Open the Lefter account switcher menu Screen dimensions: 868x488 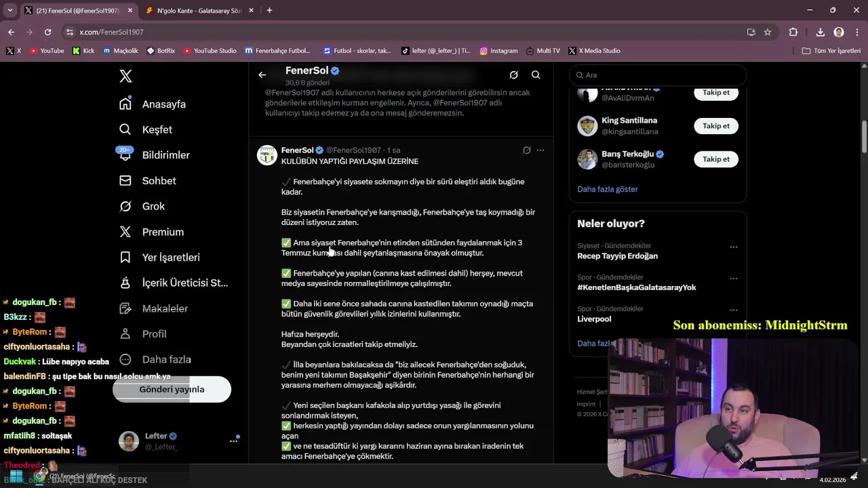[x=179, y=441]
